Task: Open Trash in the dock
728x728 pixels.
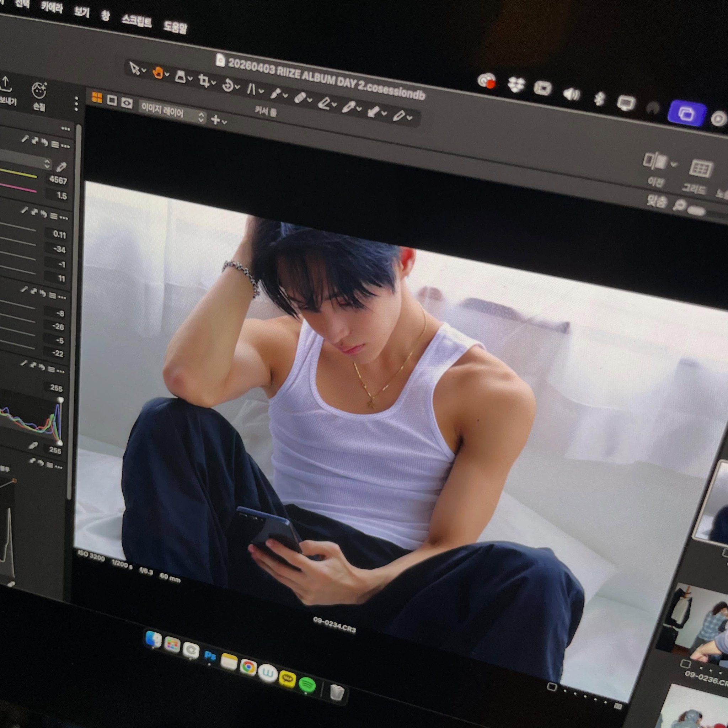Action: [337, 692]
